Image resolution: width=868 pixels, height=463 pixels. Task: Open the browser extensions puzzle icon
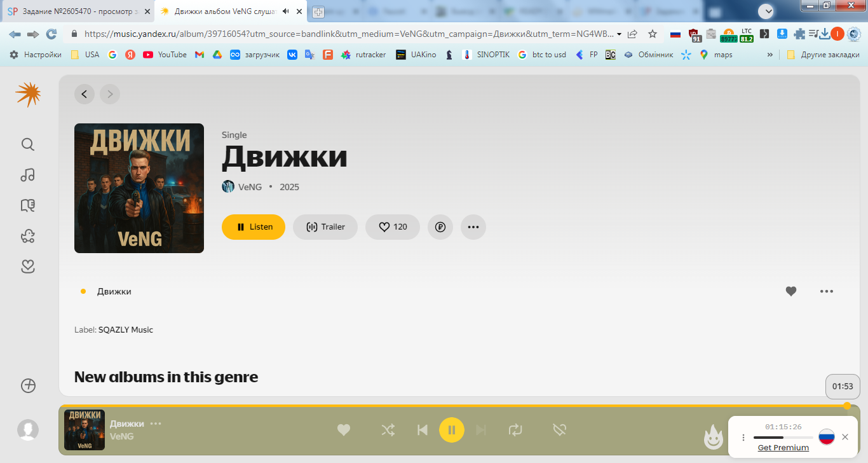click(799, 34)
